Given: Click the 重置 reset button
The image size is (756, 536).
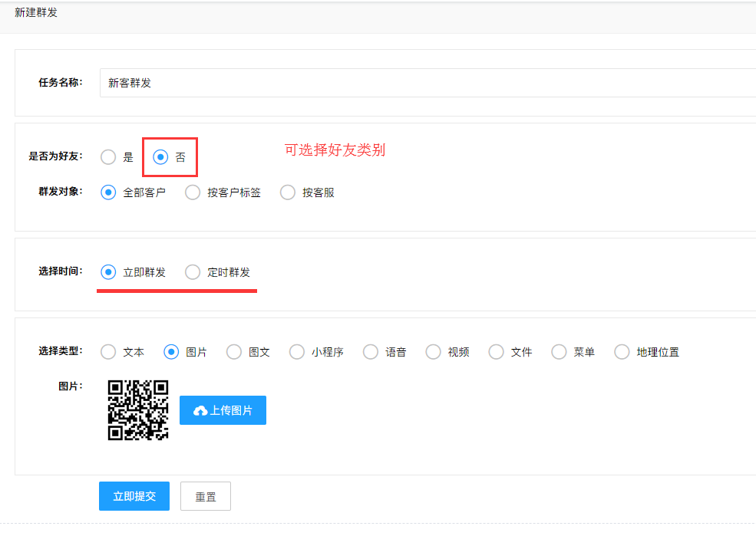Looking at the screenshot, I should pos(206,496).
